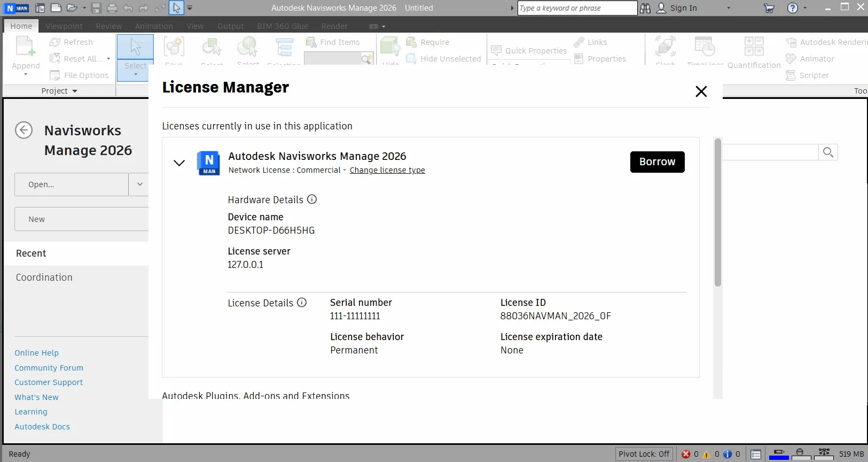The width and height of the screenshot is (868, 462).
Task: Click the New file icon in quick access toolbar
Action: click(x=56, y=8)
